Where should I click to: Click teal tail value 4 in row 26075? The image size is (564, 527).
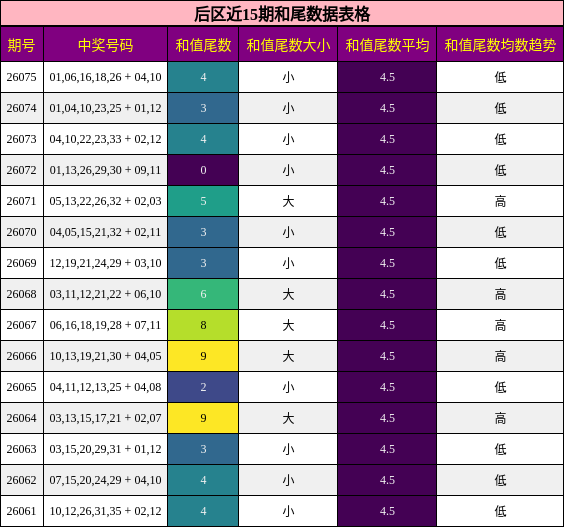(x=203, y=77)
